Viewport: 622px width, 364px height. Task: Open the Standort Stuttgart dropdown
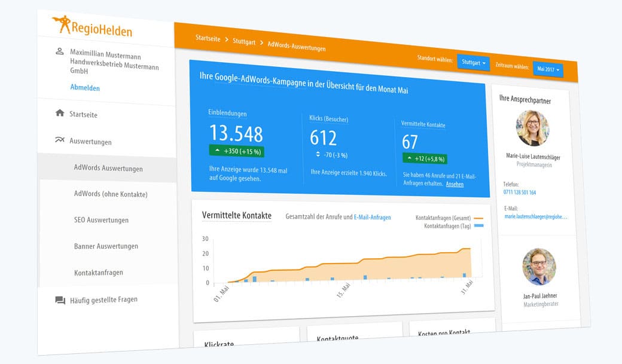click(x=473, y=62)
